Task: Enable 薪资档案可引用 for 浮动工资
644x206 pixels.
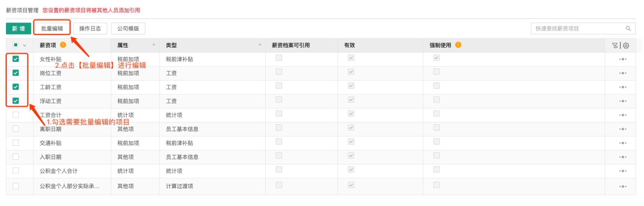Action: coord(279,100)
